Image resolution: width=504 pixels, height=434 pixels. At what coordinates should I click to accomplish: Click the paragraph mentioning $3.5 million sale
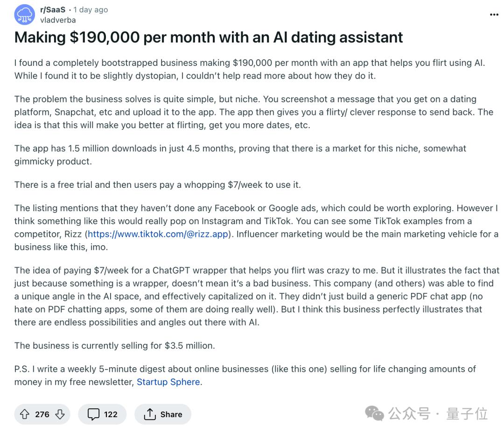point(114,346)
